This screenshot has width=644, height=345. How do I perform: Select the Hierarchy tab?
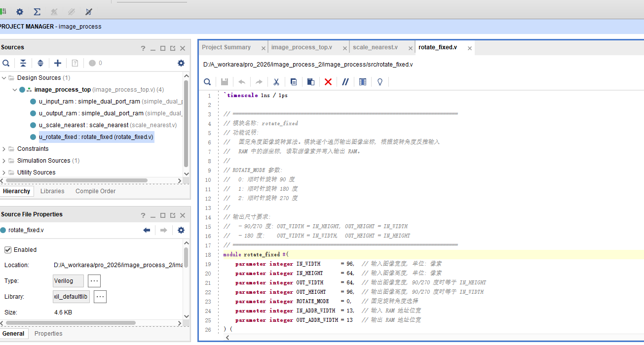(16, 191)
